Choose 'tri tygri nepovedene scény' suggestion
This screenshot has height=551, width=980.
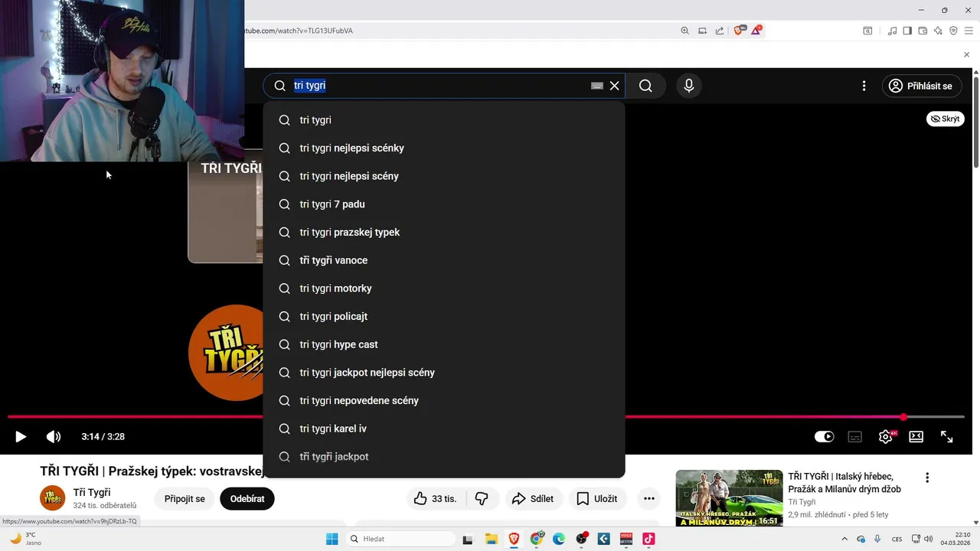coord(444,400)
